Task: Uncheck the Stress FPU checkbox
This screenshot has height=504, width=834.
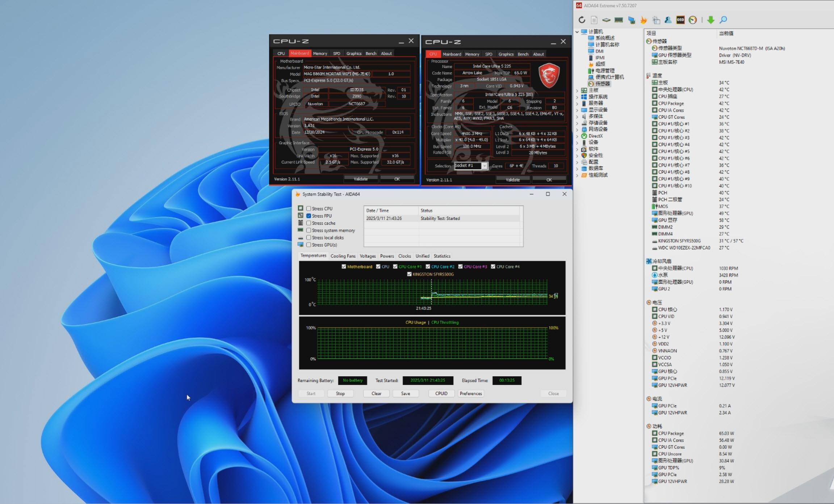Action: tap(309, 216)
